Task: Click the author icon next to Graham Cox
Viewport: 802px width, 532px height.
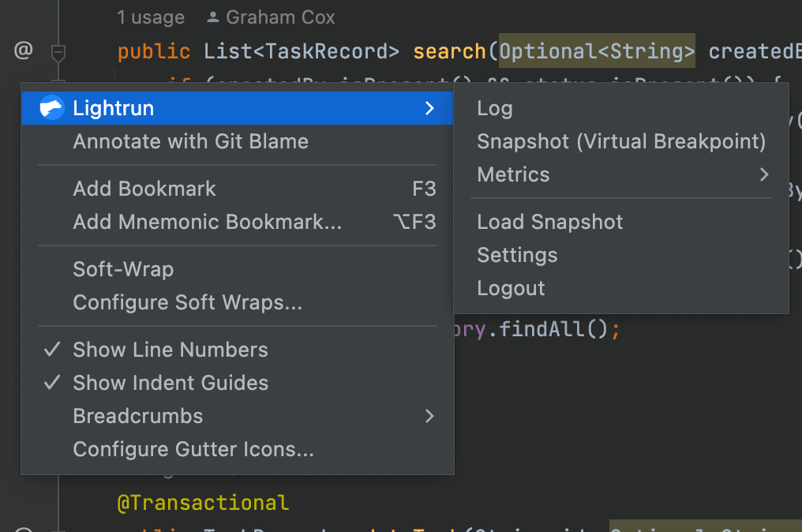Action: click(x=213, y=17)
